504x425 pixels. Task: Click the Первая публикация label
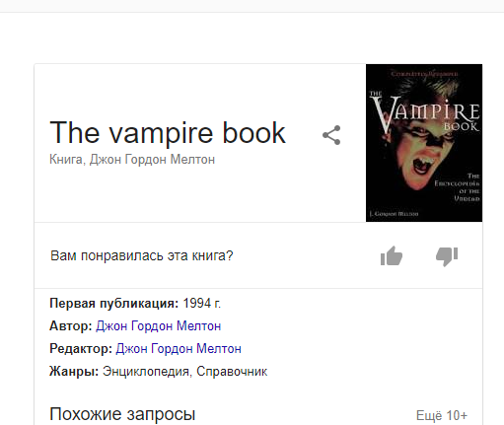pyautogui.click(x=114, y=303)
